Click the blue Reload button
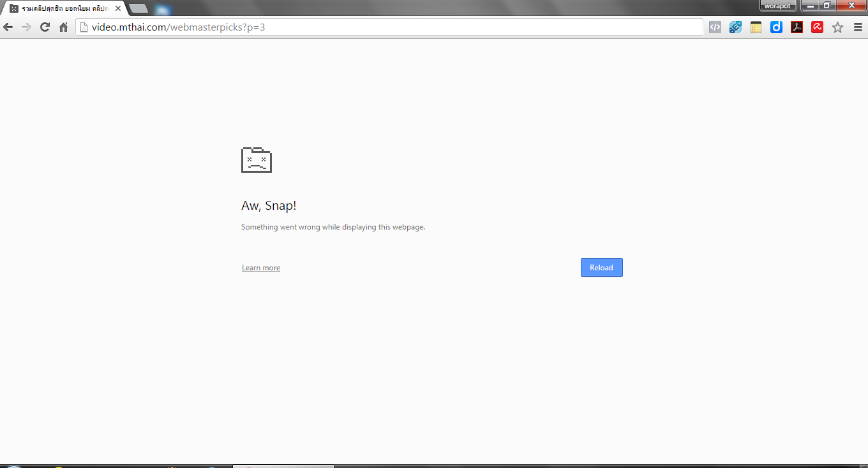This screenshot has width=868, height=468. click(x=601, y=268)
